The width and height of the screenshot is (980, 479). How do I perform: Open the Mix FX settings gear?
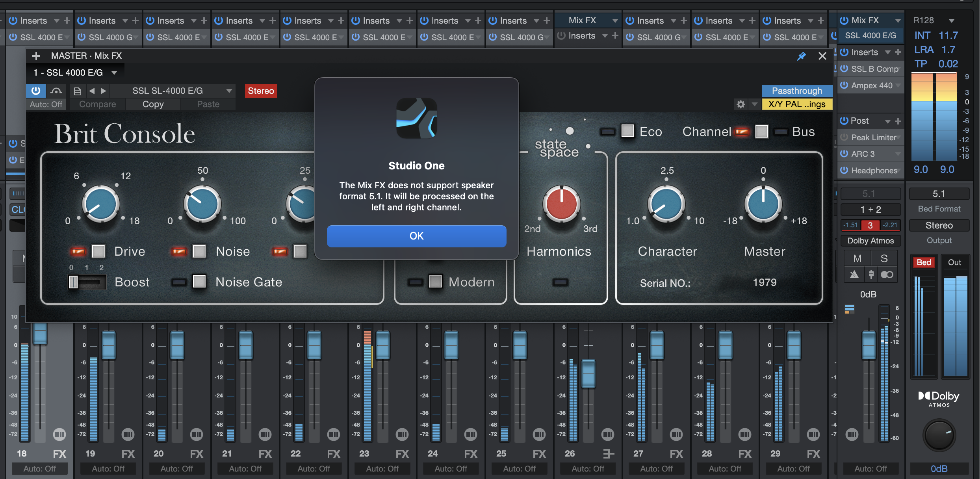point(741,104)
